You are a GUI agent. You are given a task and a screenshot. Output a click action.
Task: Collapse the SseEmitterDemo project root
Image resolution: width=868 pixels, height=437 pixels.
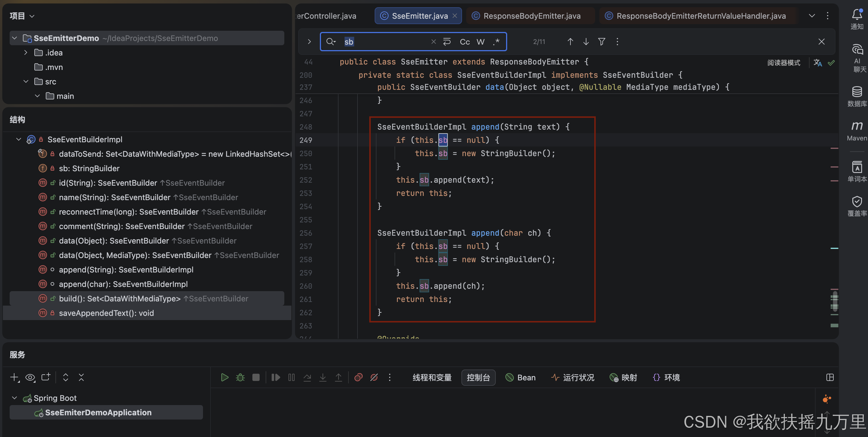click(14, 38)
